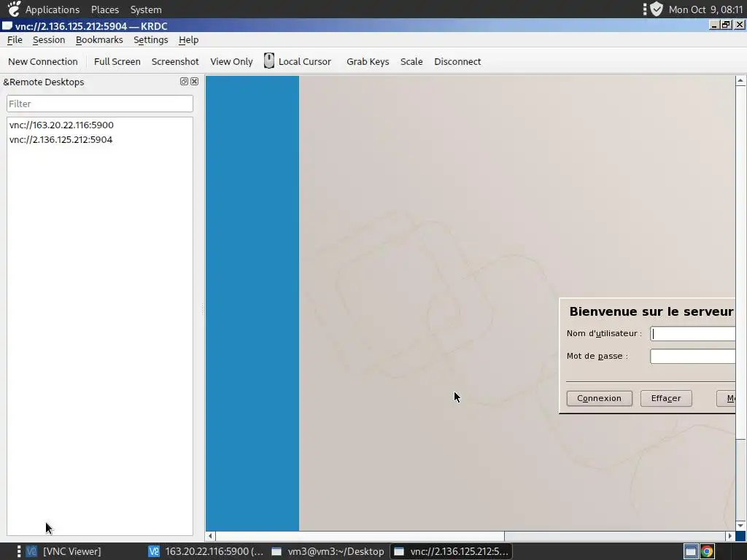Viewport: 747px width, 560px height.
Task: Open the Places menu
Action: pyautogui.click(x=105, y=9)
